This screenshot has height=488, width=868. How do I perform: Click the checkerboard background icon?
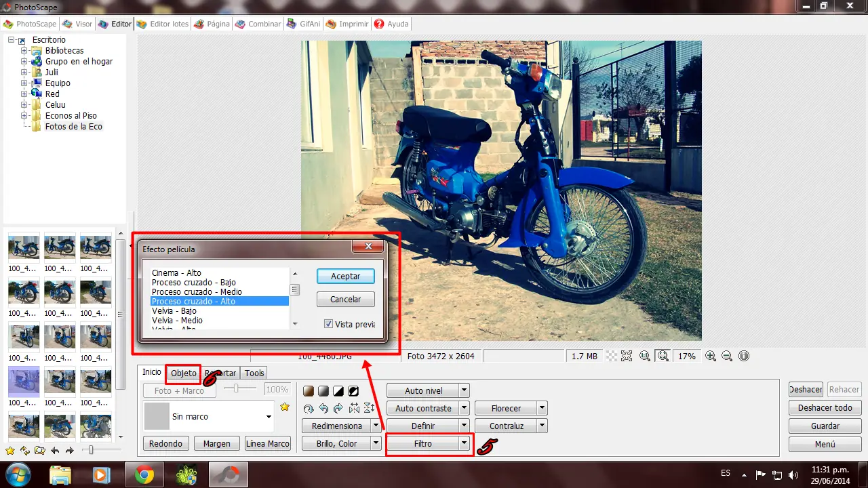tap(612, 356)
